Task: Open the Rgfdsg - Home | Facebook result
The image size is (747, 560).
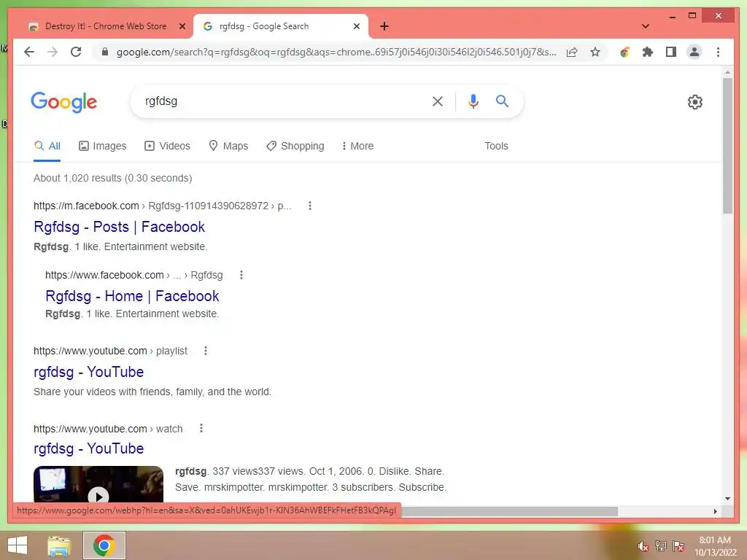Action: point(132,296)
